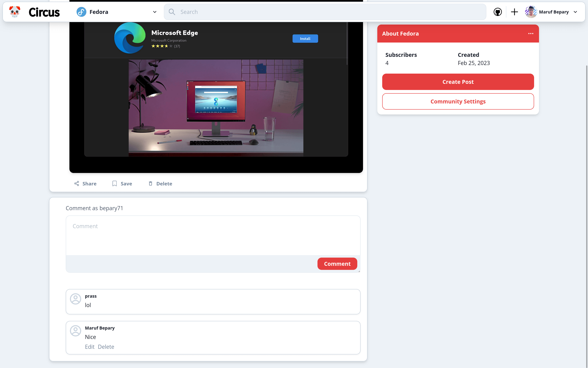Delete the Nice comment
This screenshot has height=368, width=588.
click(106, 347)
